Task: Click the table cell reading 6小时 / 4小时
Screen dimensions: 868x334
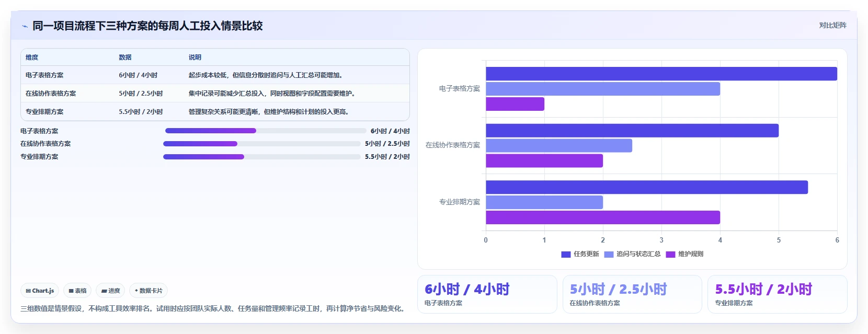Action: click(x=138, y=75)
